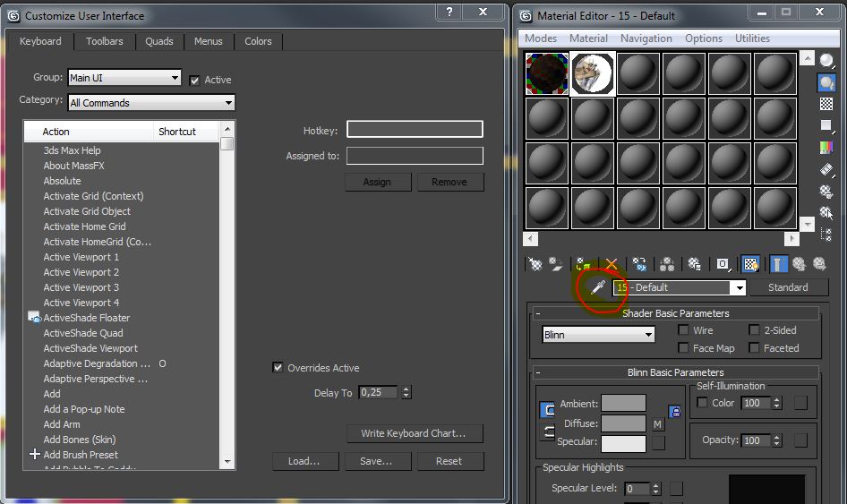This screenshot has width=847, height=504.
Task: Click the Get Material icon
Action: (535, 263)
